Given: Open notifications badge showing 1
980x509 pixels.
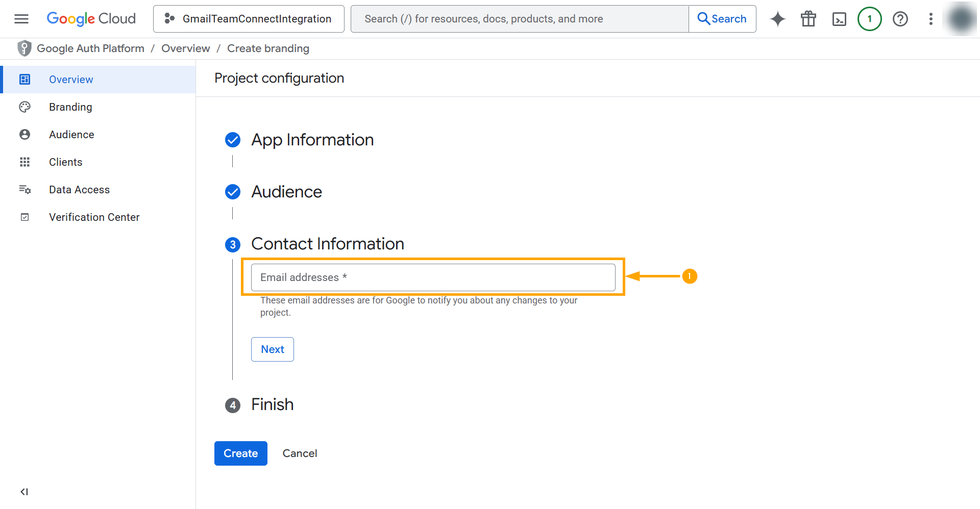Looking at the screenshot, I should click(x=869, y=19).
